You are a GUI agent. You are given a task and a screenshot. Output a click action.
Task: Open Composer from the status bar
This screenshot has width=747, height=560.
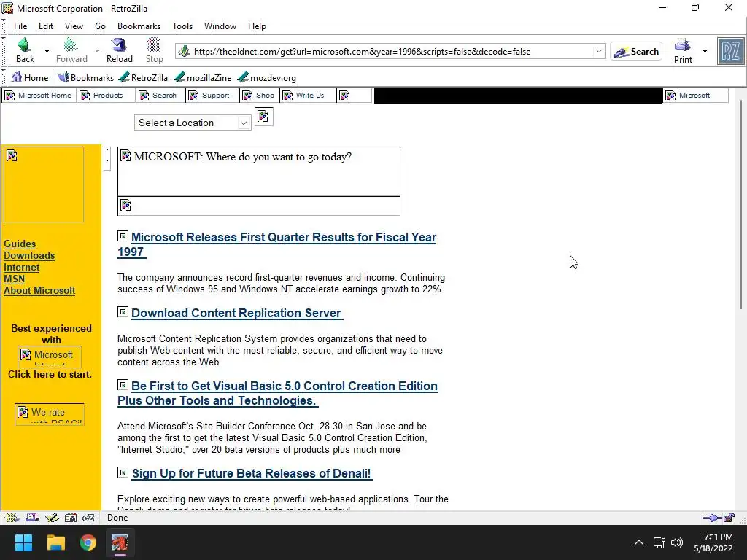pyautogui.click(x=52, y=518)
